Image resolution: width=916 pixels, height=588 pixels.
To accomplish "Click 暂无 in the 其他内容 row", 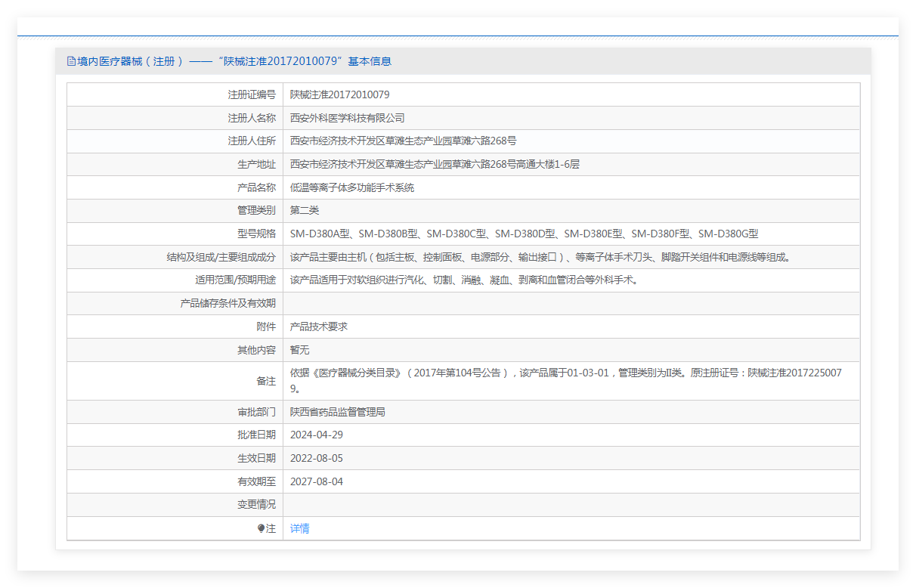I will coord(299,350).
